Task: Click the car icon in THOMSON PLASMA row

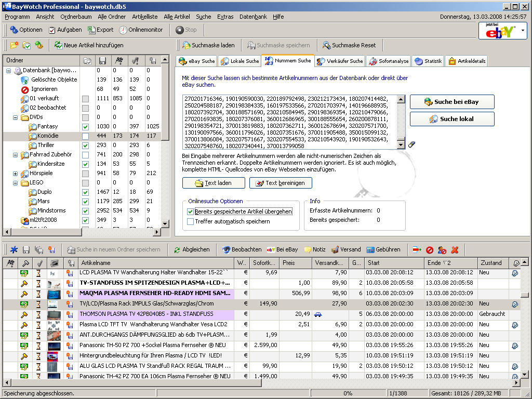Action: click(x=318, y=314)
